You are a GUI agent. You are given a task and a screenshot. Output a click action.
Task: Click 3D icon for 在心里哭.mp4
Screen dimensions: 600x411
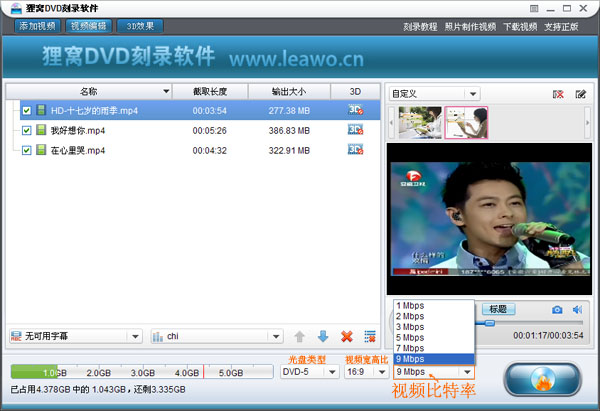(355, 150)
